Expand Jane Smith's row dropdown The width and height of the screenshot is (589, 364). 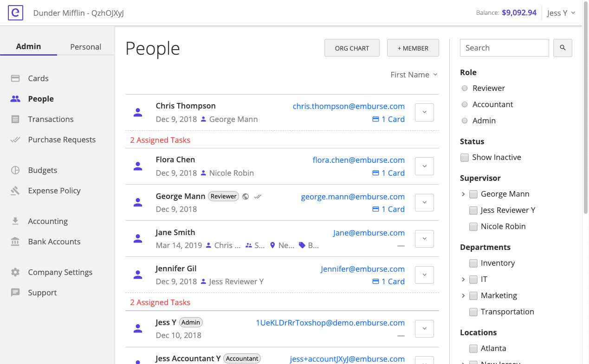[424, 238]
